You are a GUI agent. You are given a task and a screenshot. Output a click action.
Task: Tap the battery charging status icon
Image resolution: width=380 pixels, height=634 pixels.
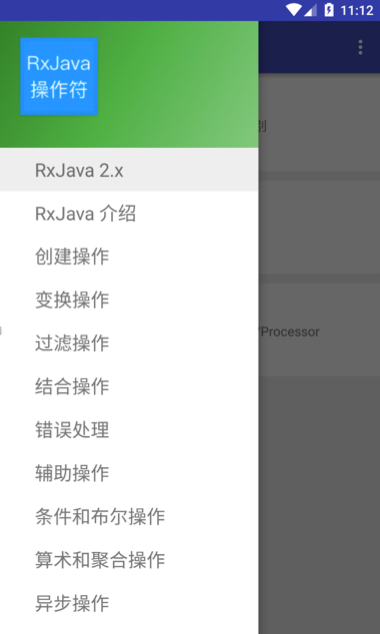pyautogui.click(x=329, y=10)
